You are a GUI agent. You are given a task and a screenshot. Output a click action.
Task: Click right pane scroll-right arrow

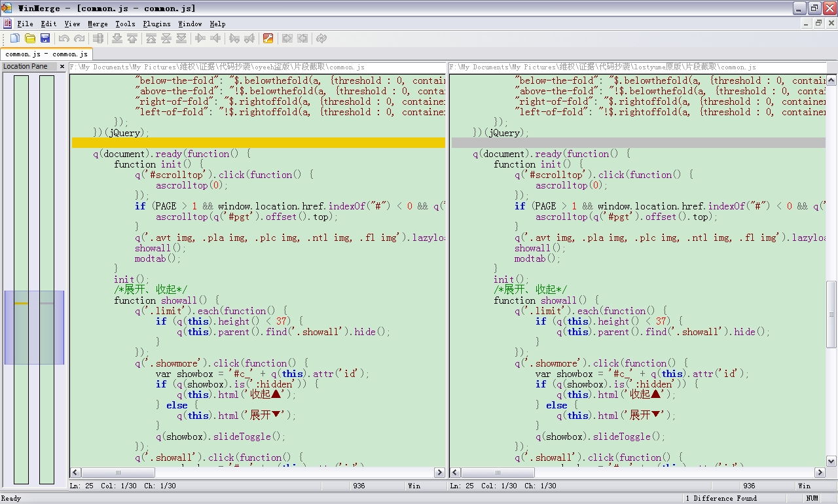click(x=820, y=473)
